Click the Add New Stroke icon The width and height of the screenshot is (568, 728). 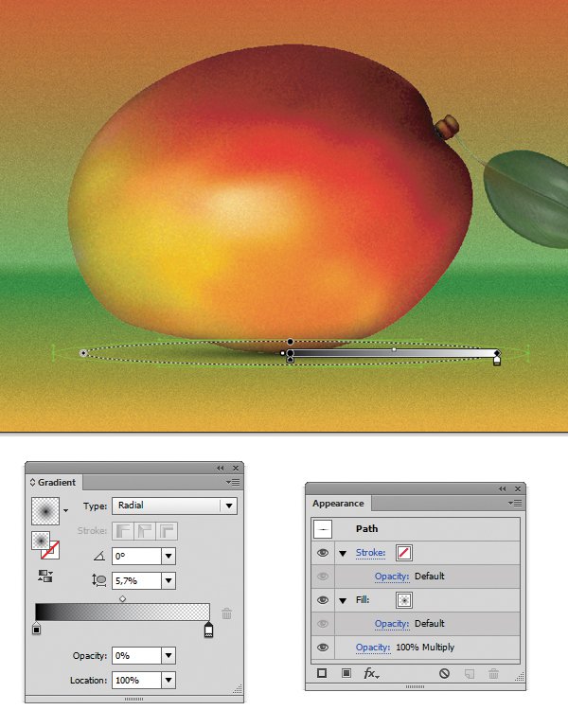(x=322, y=673)
